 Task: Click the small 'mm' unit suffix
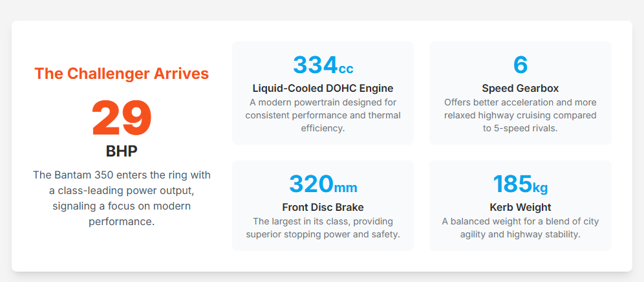[x=345, y=188]
